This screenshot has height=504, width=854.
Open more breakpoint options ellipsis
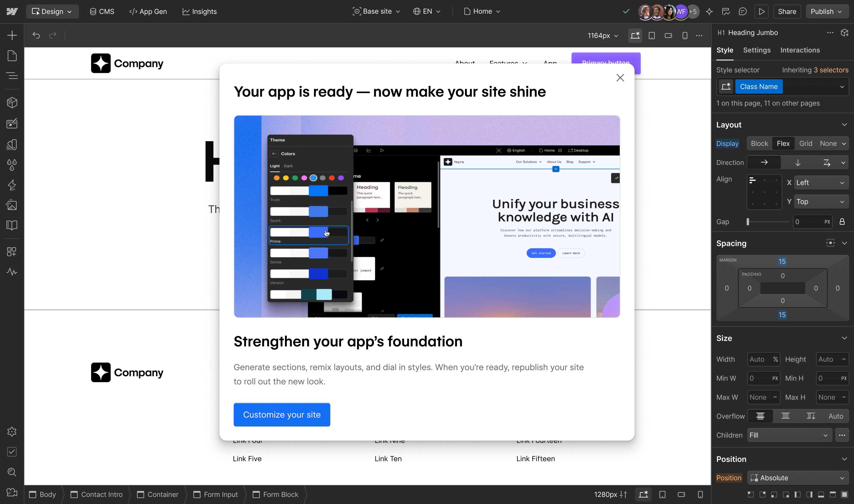pos(699,36)
